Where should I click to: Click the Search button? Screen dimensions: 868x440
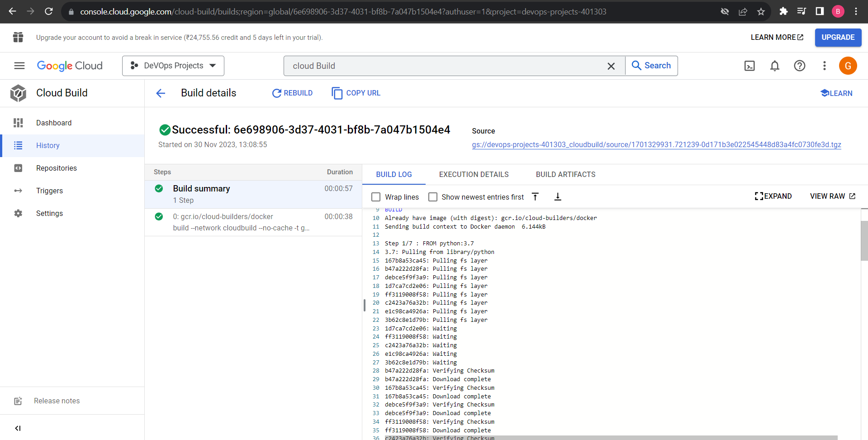click(651, 66)
